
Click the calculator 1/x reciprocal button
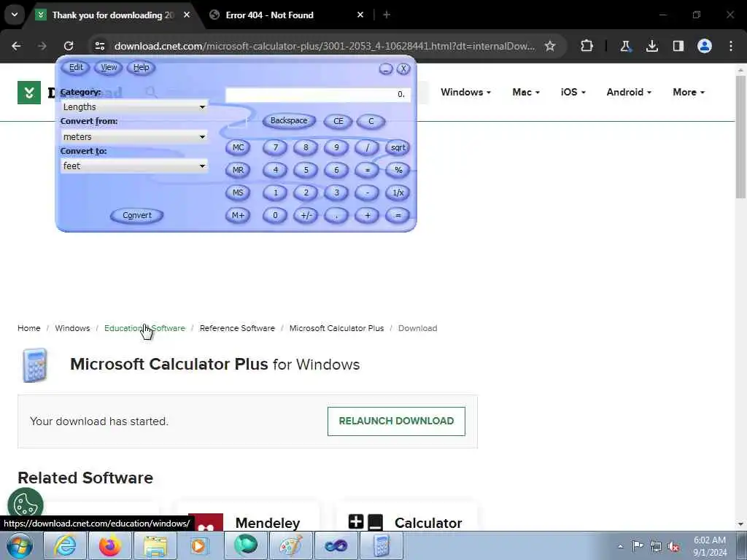pos(398,192)
